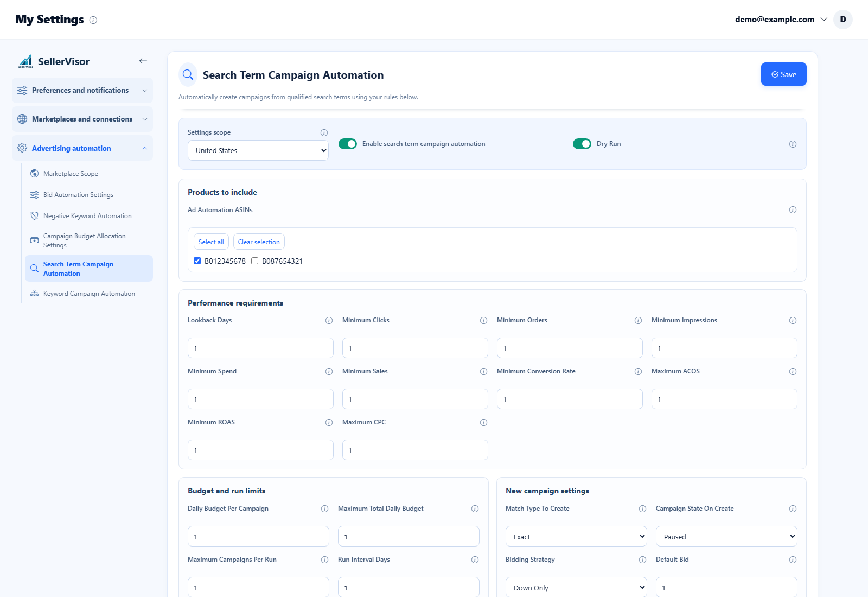Click the D user avatar

coord(843,20)
